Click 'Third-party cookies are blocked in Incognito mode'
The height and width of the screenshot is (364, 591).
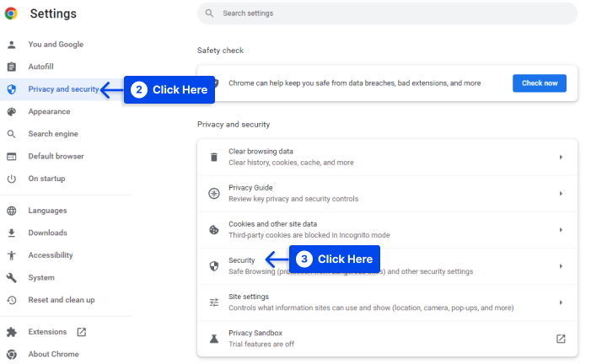coord(309,235)
